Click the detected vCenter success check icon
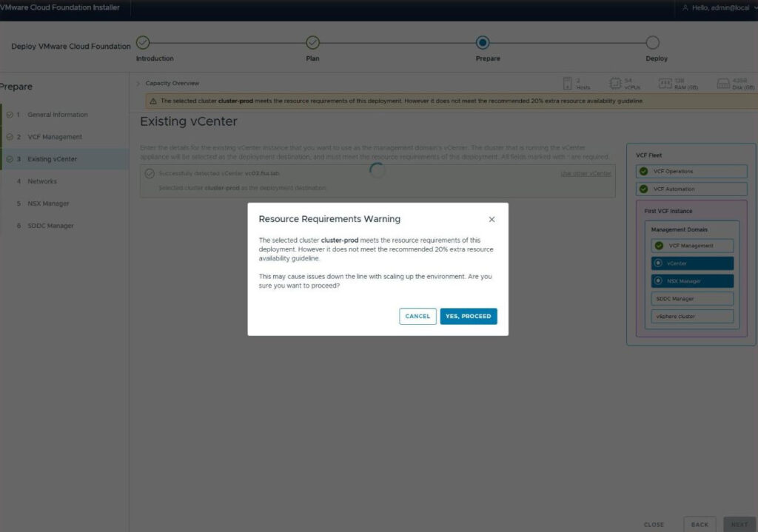This screenshot has width=758, height=532. 150,173
